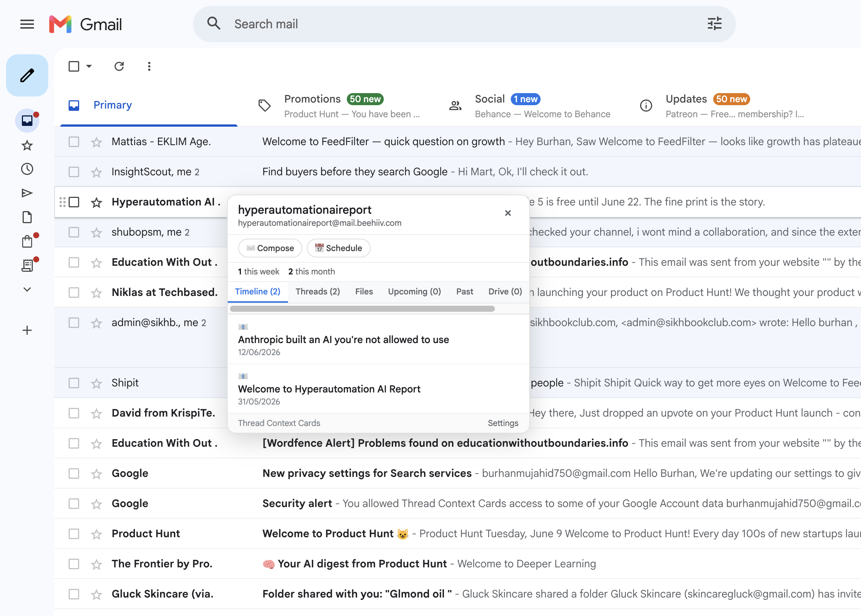Select the Files card tab

[x=364, y=291]
